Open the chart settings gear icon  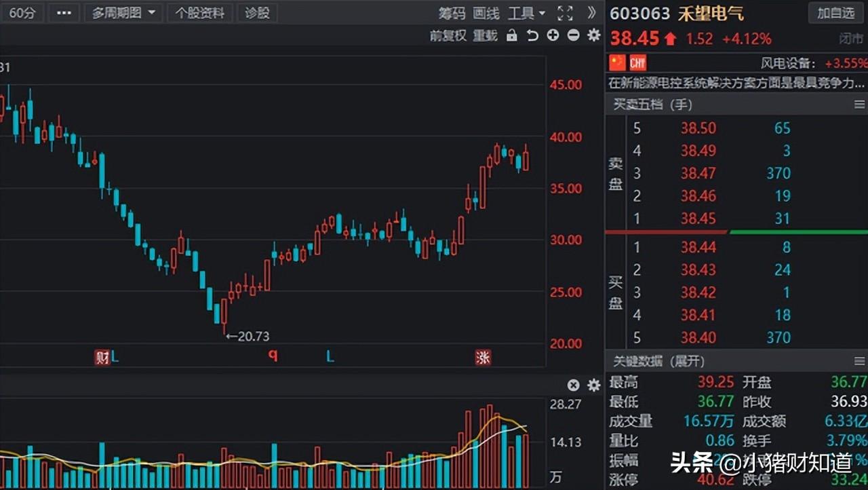pos(593,35)
